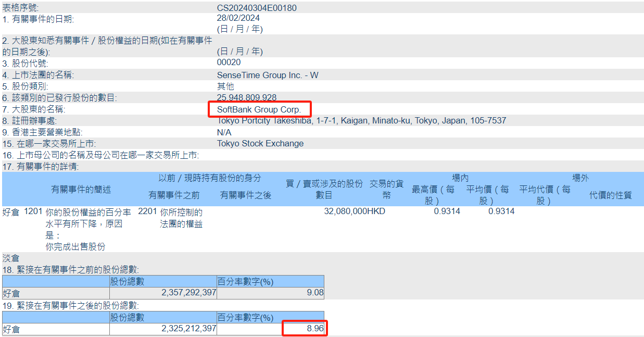644x337 pixels.
Task: Click SenseTime Group Inc. - W name
Action: click(268, 75)
